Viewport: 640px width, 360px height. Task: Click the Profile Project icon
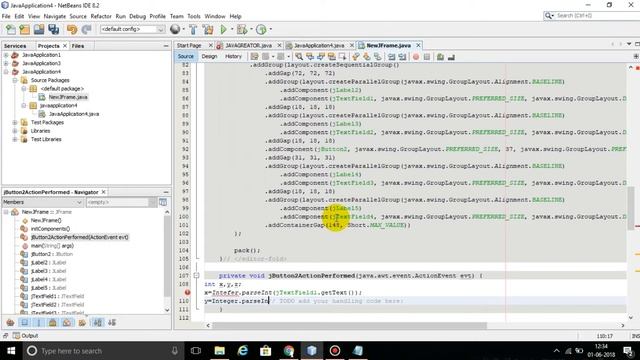point(261,29)
